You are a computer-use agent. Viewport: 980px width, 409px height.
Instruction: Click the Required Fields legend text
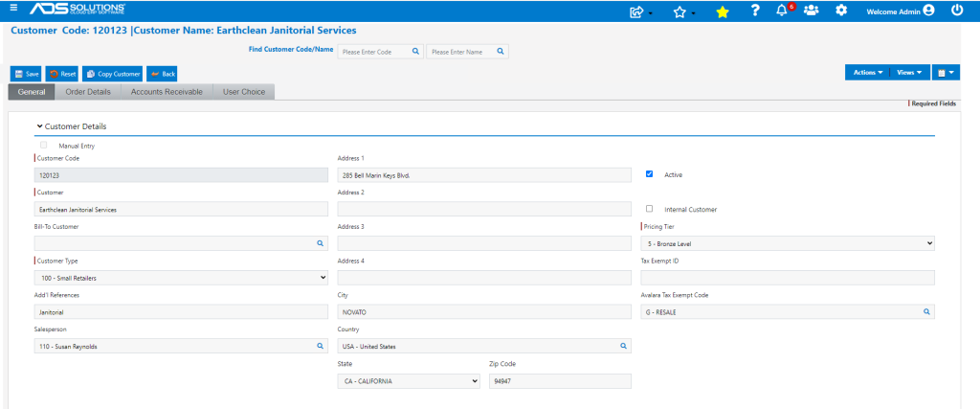(x=934, y=103)
